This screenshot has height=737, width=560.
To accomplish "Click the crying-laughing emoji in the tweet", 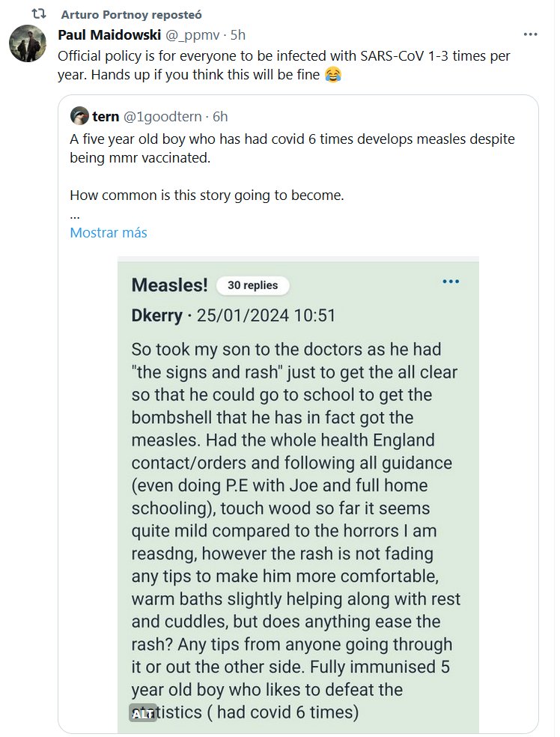I will [334, 75].
